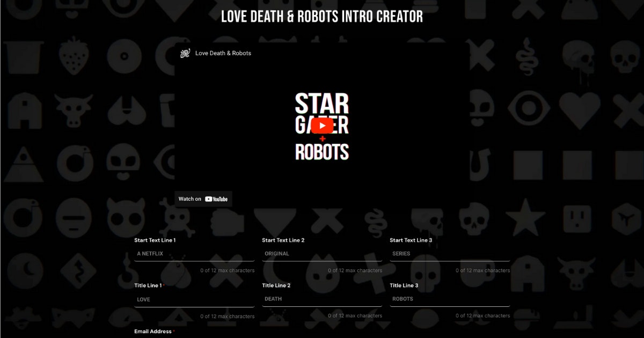This screenshot has width=644, height=338.
Task: Click the 'Watch on YouTube' button
Action: pos(203,199)
